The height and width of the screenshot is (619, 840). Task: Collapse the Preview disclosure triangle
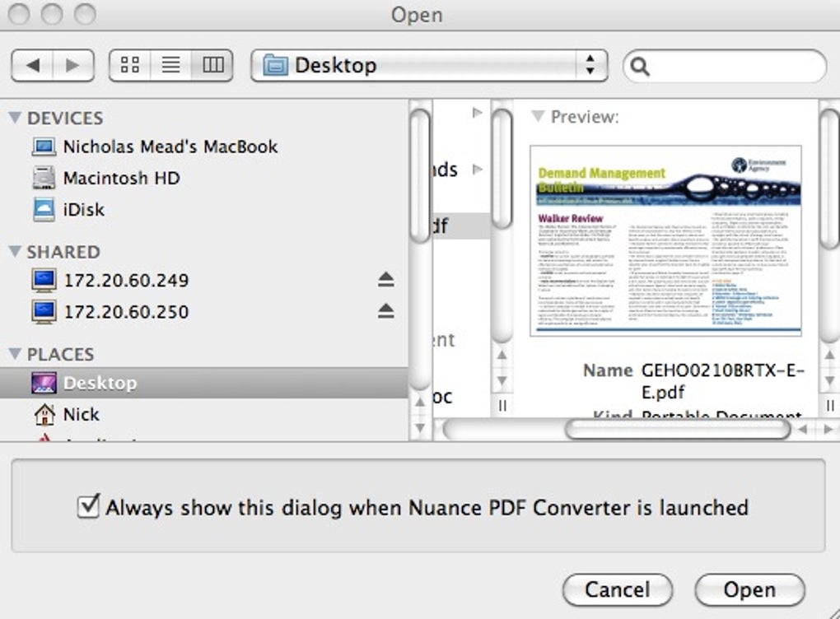click(x=539, y=116)
